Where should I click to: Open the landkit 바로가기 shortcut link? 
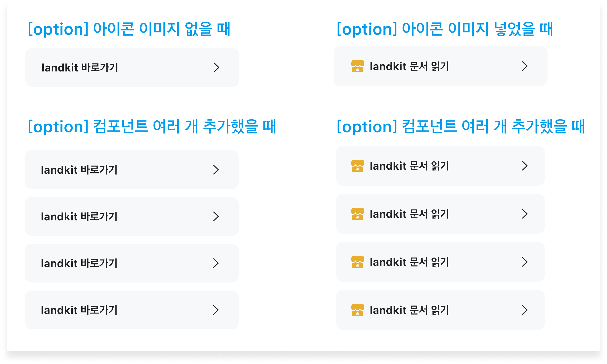click(x=133, y=68)
